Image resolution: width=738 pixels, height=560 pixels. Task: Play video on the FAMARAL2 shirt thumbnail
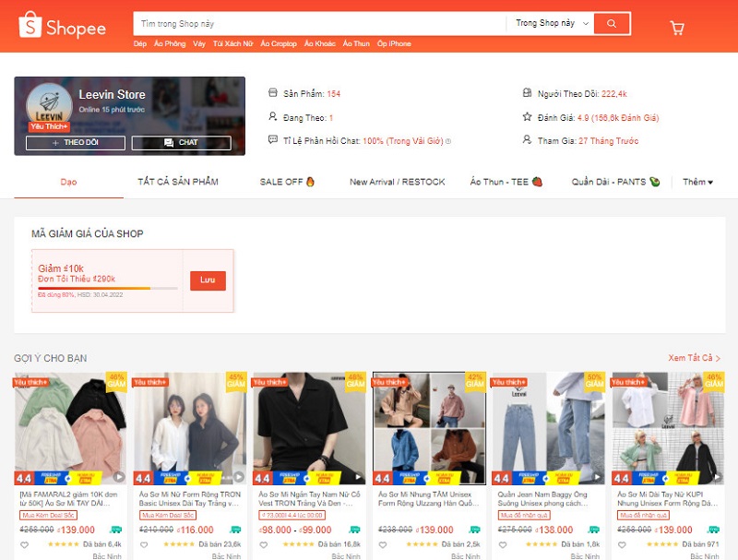tap(118, 477)
